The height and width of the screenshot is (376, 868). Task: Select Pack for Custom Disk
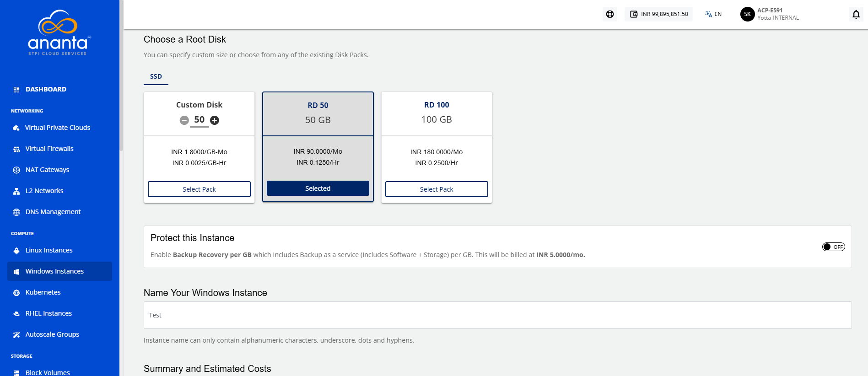pos(199,189)
